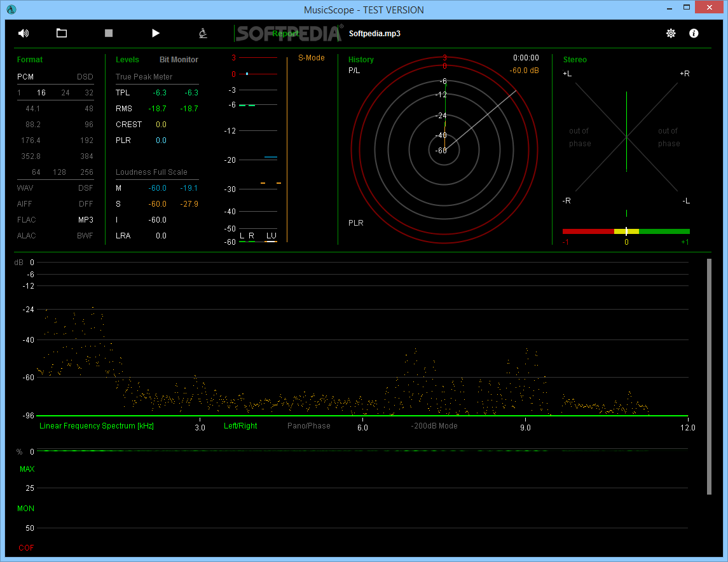The width and height of the screenshot is (728, 562).
Task: Open settings with the gear icon
Action: (671, 33)
